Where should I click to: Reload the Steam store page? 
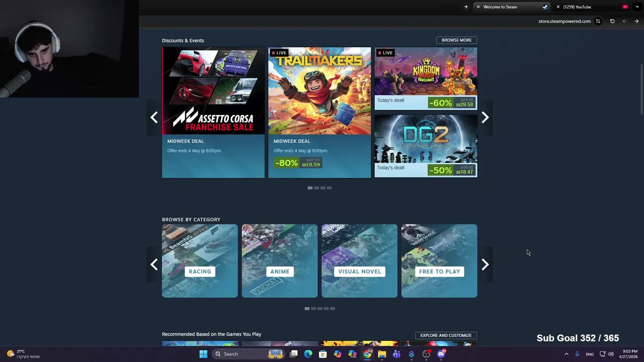pos(612,21)
